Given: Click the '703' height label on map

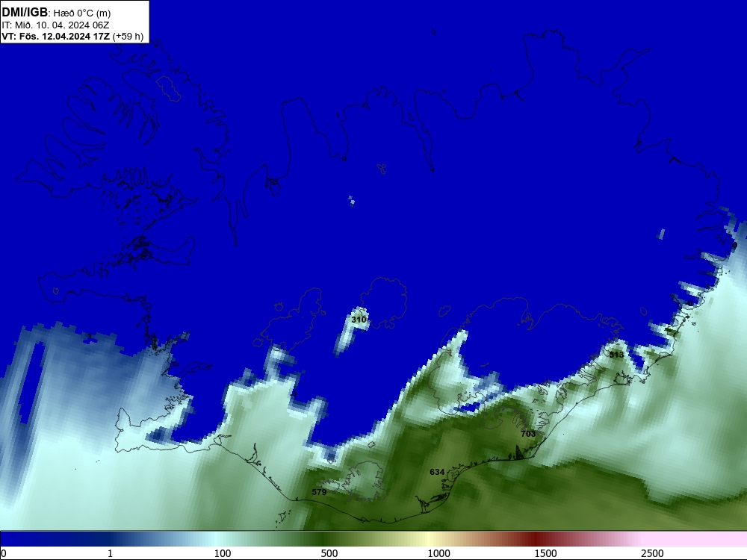Looking at the screenshot, I should pyautogui.click(x=528, y=434).
